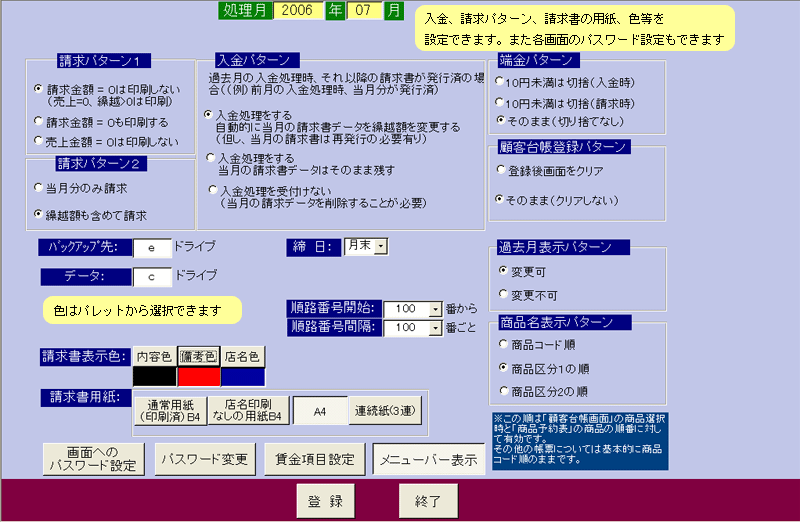Select '請求金額=0も印刷する' radio option
The image size is (800, 522).
tap(38, 121)
